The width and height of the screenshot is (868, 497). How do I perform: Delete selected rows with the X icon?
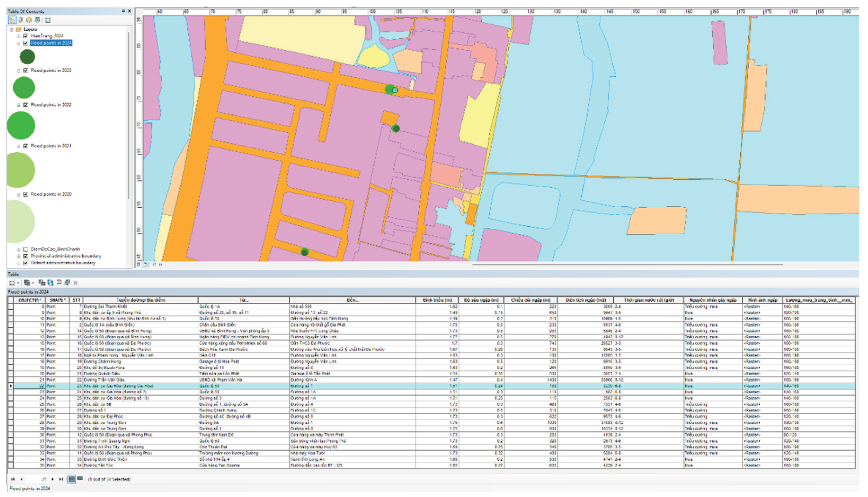76,283
